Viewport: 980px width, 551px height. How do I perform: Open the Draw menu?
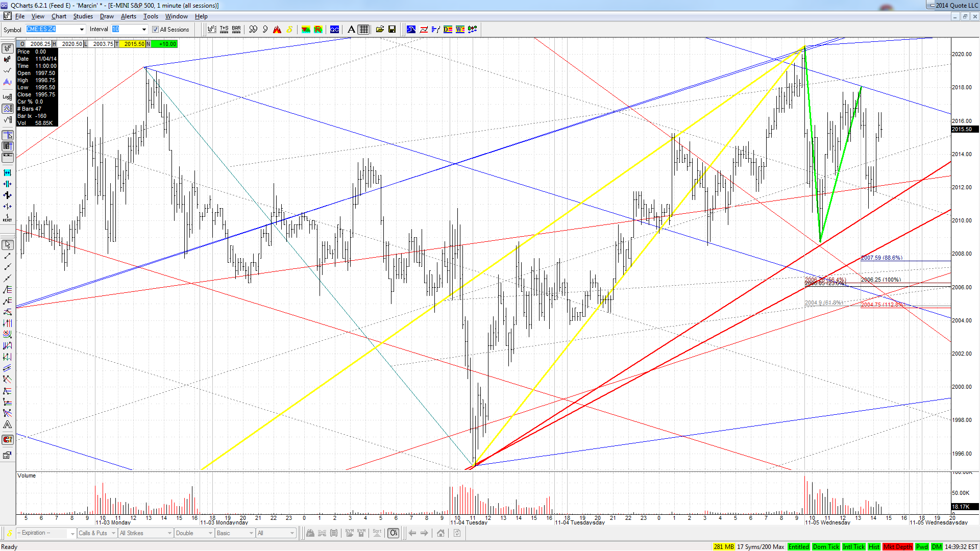pos(107,16)
